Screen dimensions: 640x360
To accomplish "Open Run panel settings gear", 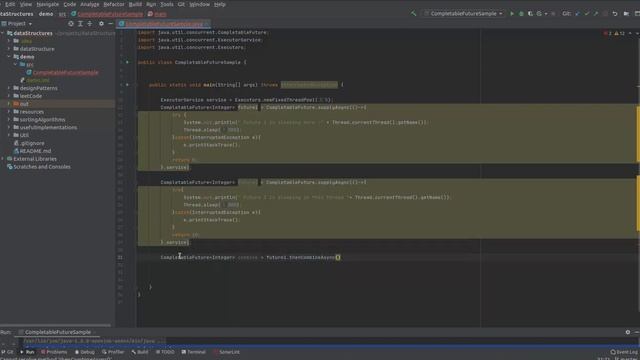I will [x=628, y=332].
